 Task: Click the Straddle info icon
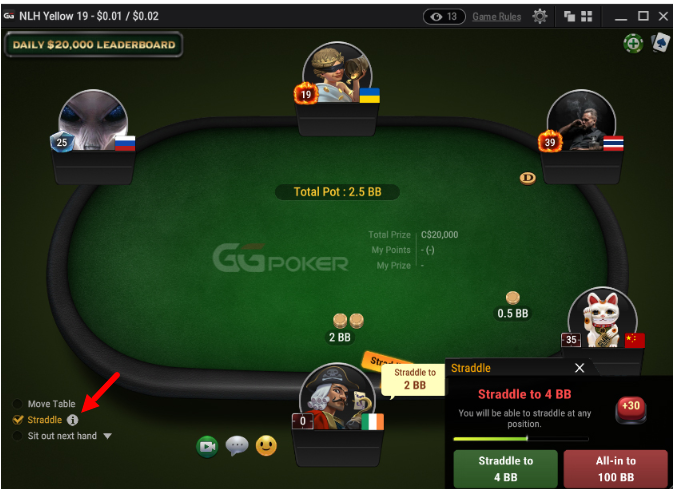pos(73,420)
